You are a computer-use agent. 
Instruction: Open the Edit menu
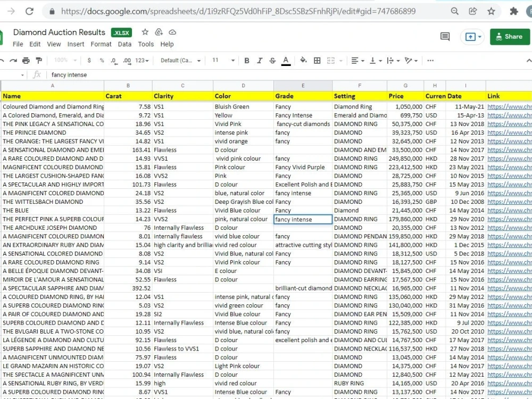(35, 44)
